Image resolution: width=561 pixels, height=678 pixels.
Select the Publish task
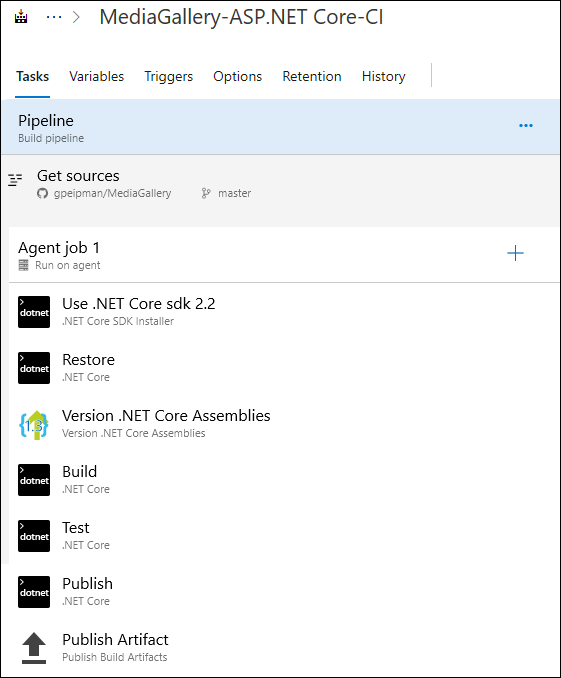point(87,584)
